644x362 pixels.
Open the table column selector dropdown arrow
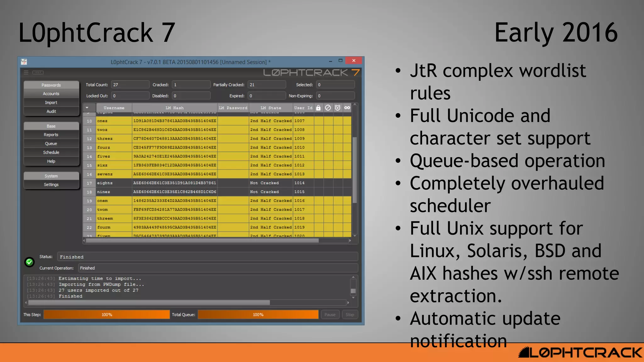tap(87, 108)
